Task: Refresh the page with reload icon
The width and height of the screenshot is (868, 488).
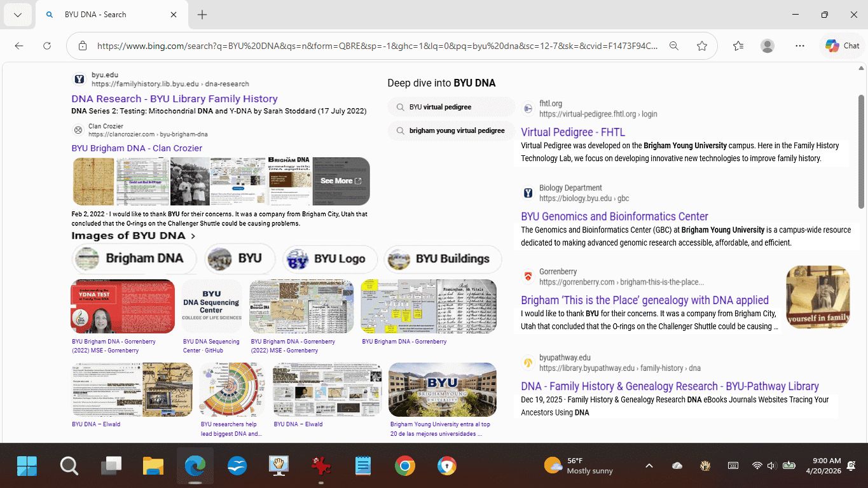Action: 47,46
